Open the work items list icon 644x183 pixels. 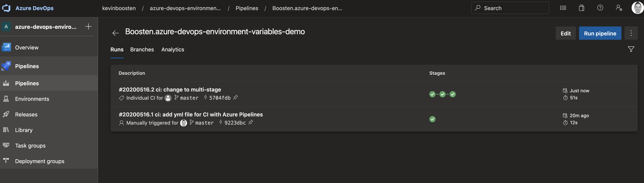pos(563,8)
